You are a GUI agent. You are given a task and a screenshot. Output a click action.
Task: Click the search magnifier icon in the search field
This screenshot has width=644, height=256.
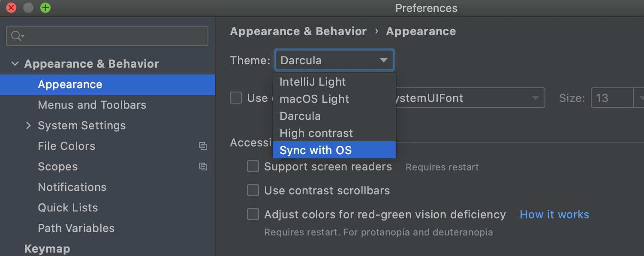(17, 36)
